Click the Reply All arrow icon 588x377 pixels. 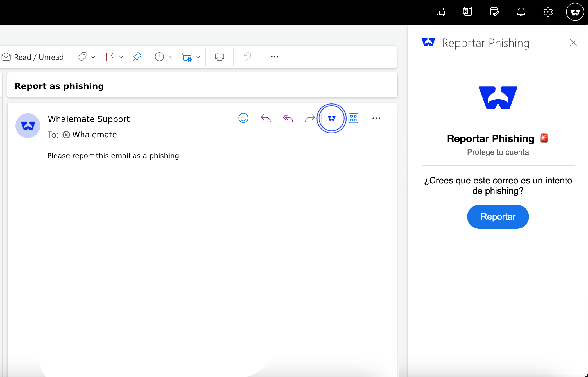pyautogui.click(x=288, y=118)
